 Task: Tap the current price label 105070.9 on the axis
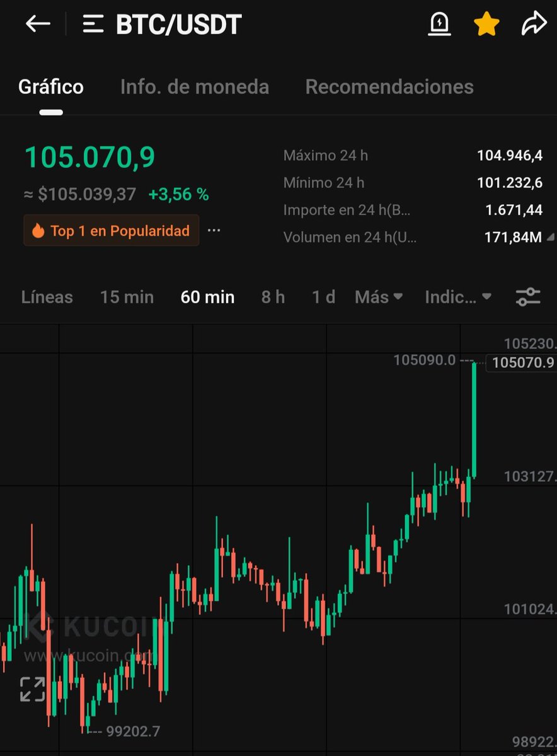click(521, 363)
